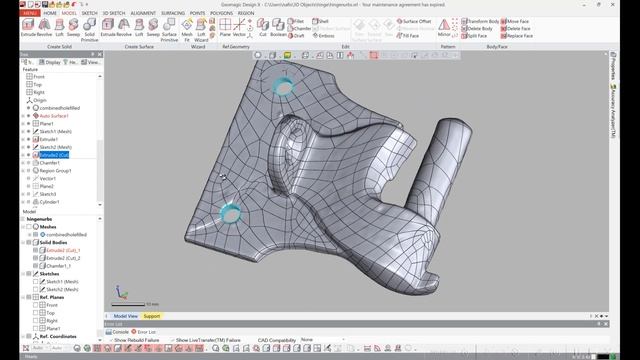Select the Loft solid tool
This screenshot has width=640, height=360.
click(x=60, y=28)
